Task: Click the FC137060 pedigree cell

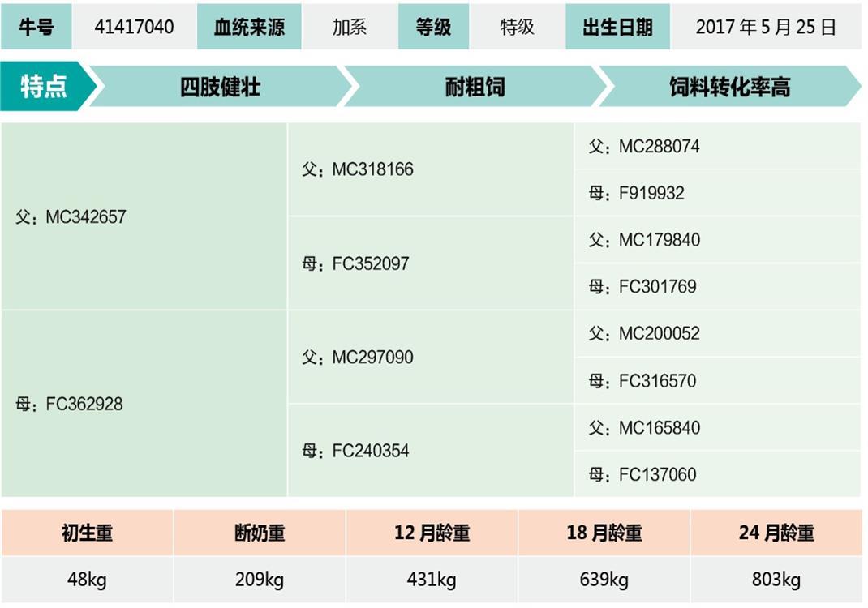Action: click(x=642, y=475)
